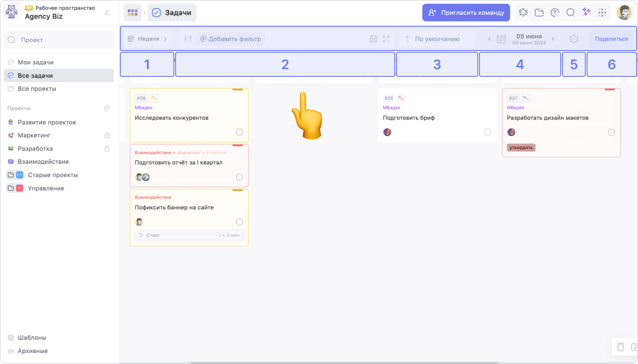This screenshot has width=638, height=364.
Task: Complete the "Пофиксить баннер на сайте" task
Action: point(239,222)
